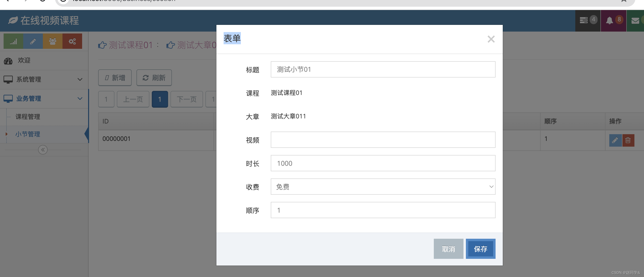Click the envelope messages icon
This screenshot has width=644, height=277.
pyautogui.click(x=635, y=21)
